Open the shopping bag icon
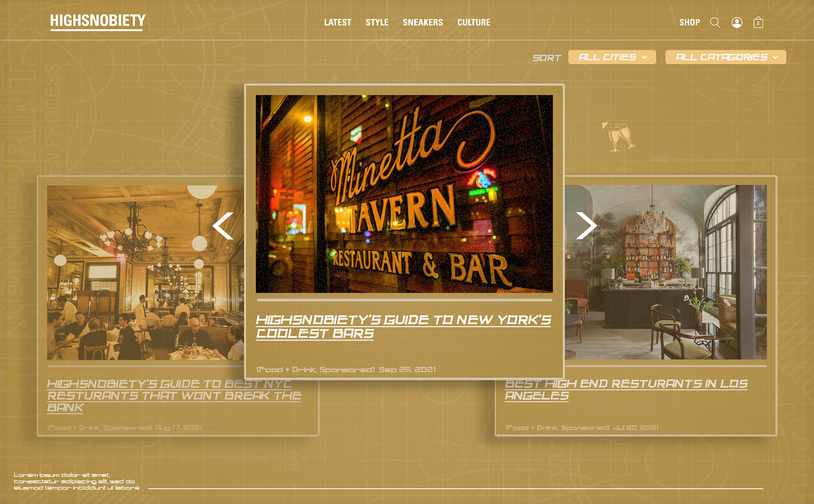 point(758,22)
